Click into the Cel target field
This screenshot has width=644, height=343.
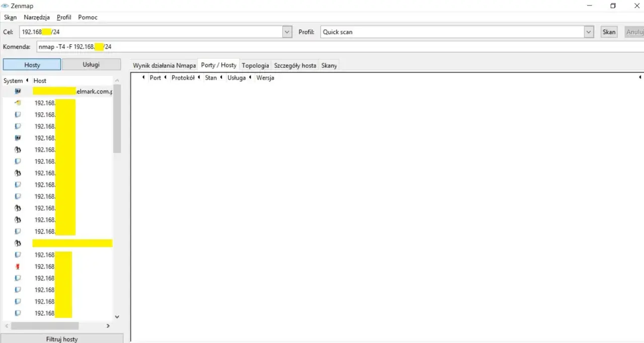[151, 32]
